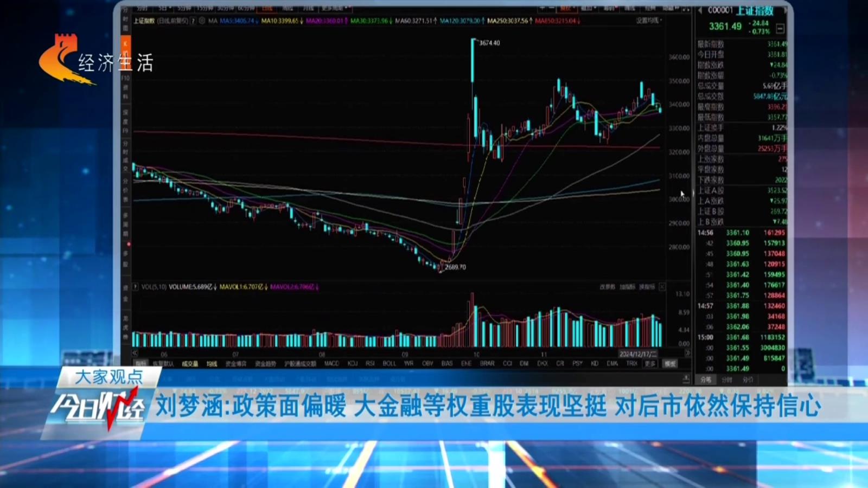Image resolution: width=868 pixels, height=488 pixels.
Task: Click the MA settings gear icon
Action: (202, 21)
